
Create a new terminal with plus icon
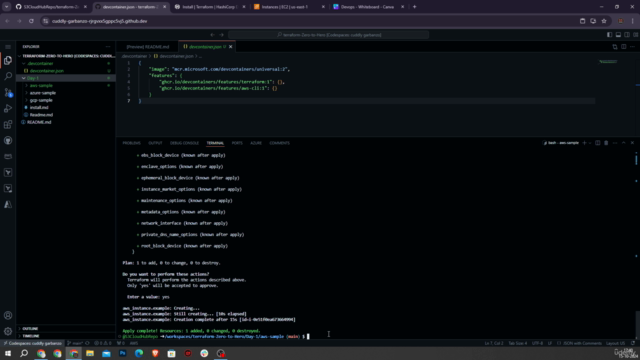point(584,143)
